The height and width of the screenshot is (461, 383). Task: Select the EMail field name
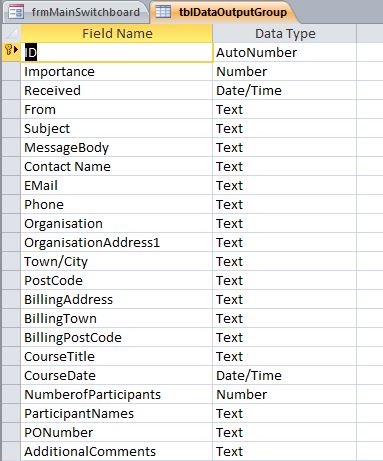(x=117, y=185)
